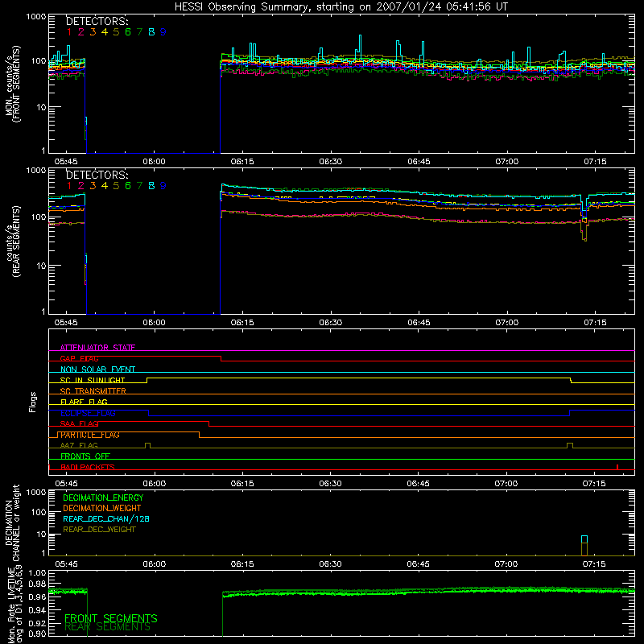Click the 06:45 tick label under decimation panel

point(418,564)
